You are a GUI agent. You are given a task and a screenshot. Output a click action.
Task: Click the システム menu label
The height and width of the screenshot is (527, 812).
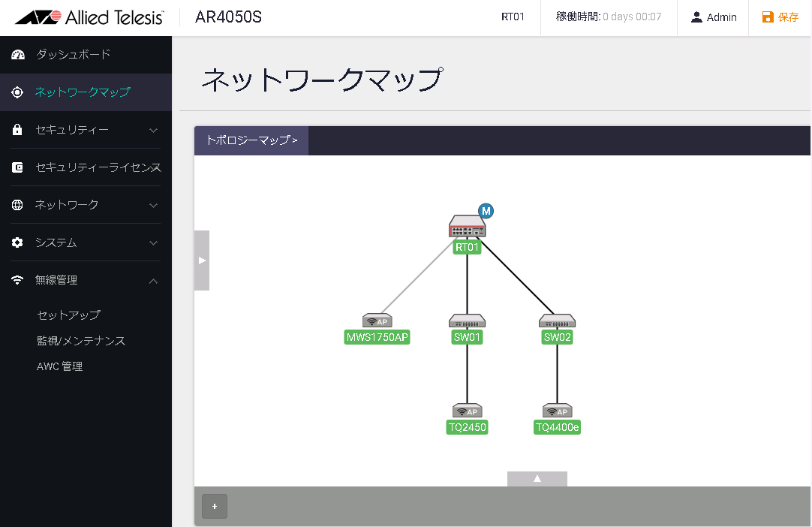56,242
